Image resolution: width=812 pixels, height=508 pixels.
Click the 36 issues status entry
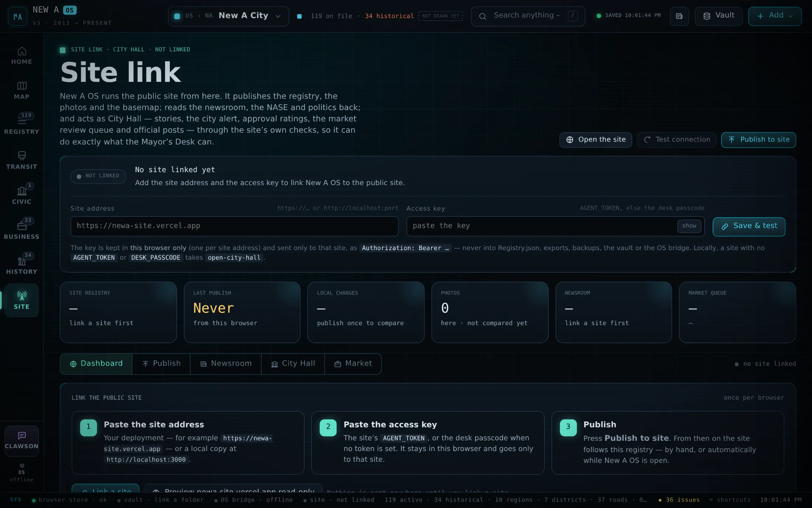(679, 500)
